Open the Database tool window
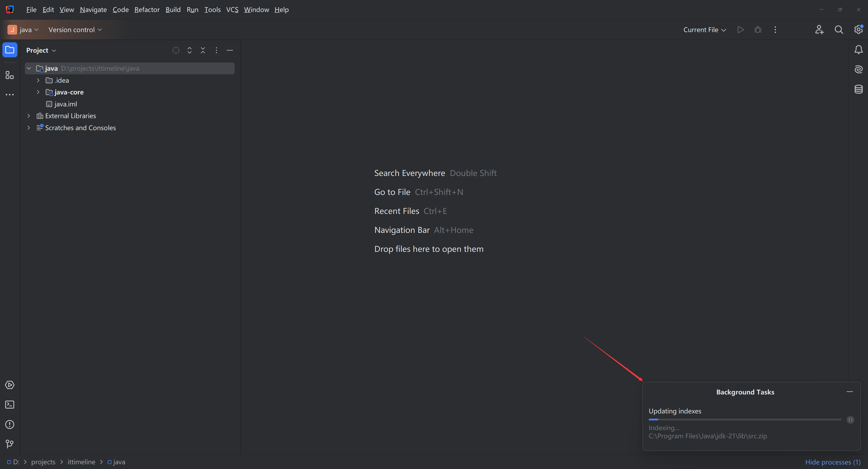 pyautogui.click(x=858, y=89)
